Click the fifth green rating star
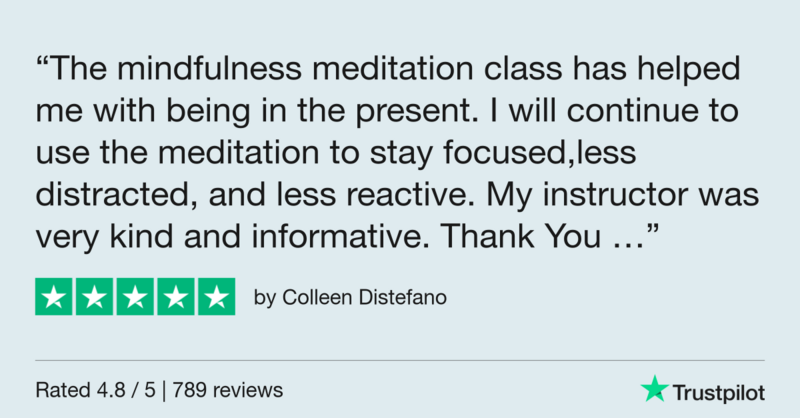Viewport: 800px width, 418px height. tap(215, 296)
